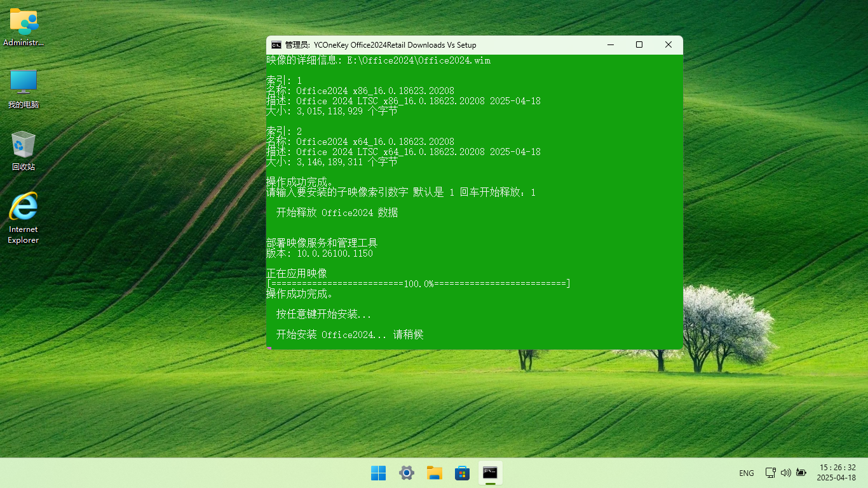Click the name line Office2024 x64_16.0.18623.20208

click(360, 142)
